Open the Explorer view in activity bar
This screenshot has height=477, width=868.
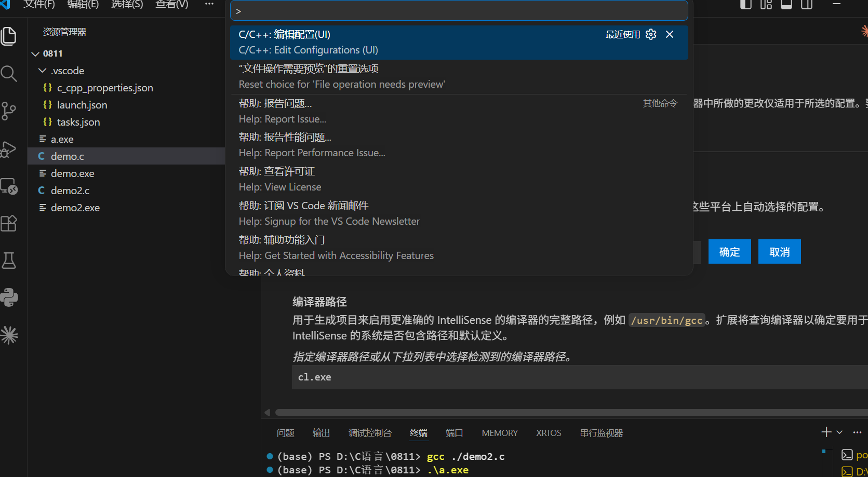point(9,36)
